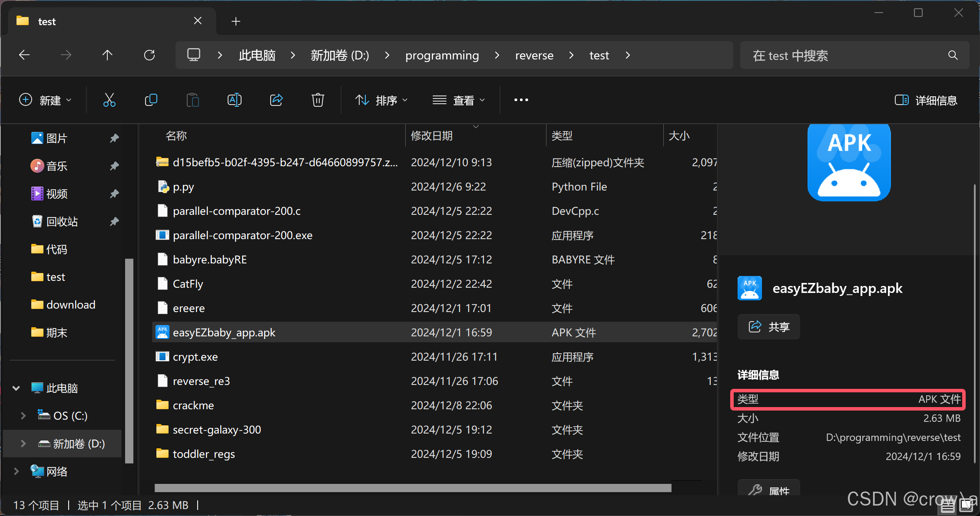Click the 共享 button in details pane
Image resolution: width=980 pixels, height=516 pixels.
768,327
